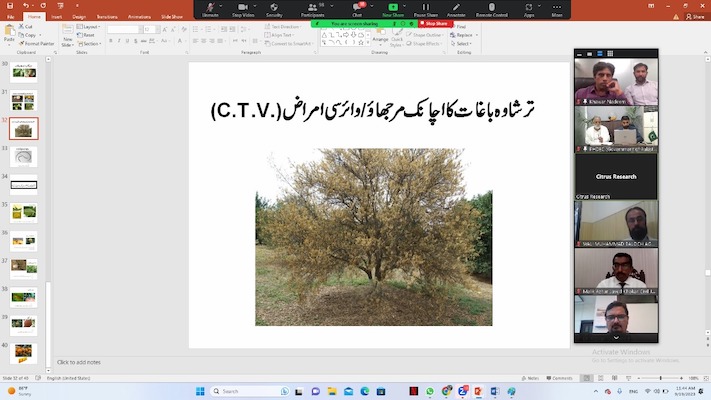Viewport: 711px width, 400px height.
Task: Click the Unmute microphone icon in Zoom toolbar
Action: pyautogui.click(x=208, y=8)
